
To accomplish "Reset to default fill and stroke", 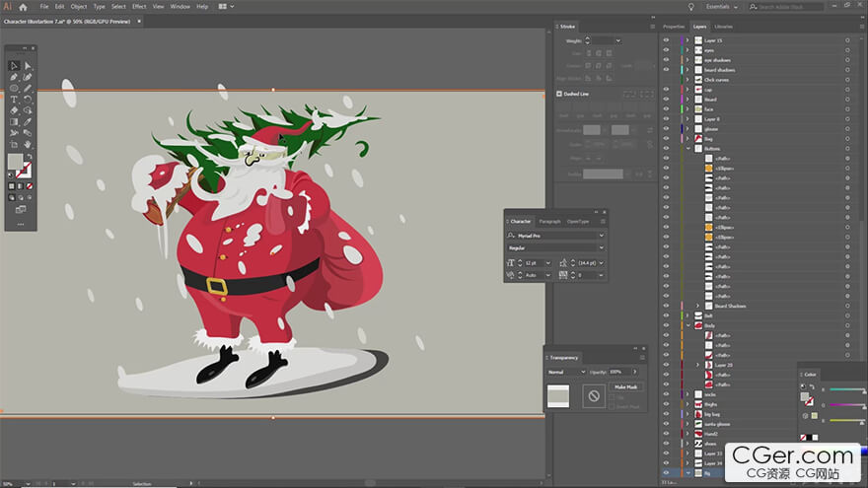I will pos(11,174).
